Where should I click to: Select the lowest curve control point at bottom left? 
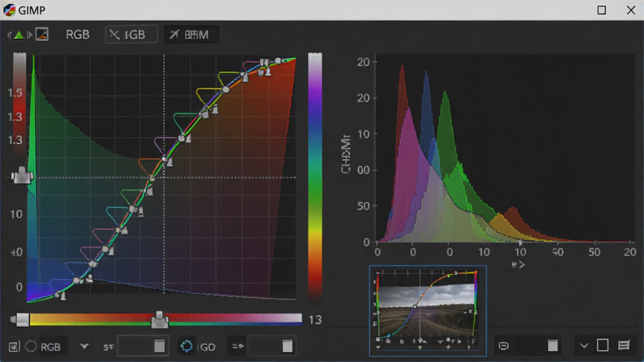tap(58, 294)
